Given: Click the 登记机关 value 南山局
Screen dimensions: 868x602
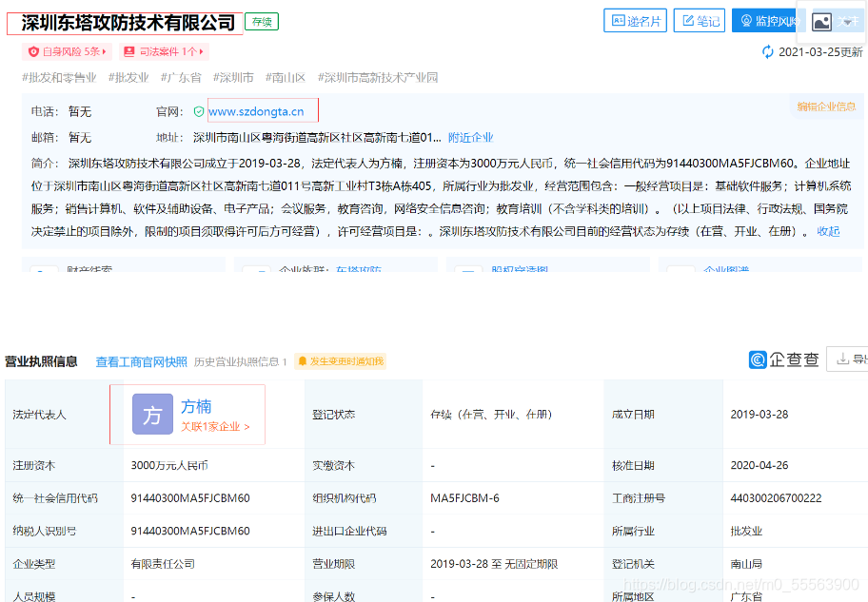Looking at the screenshot, I should [x=746, y=564].
